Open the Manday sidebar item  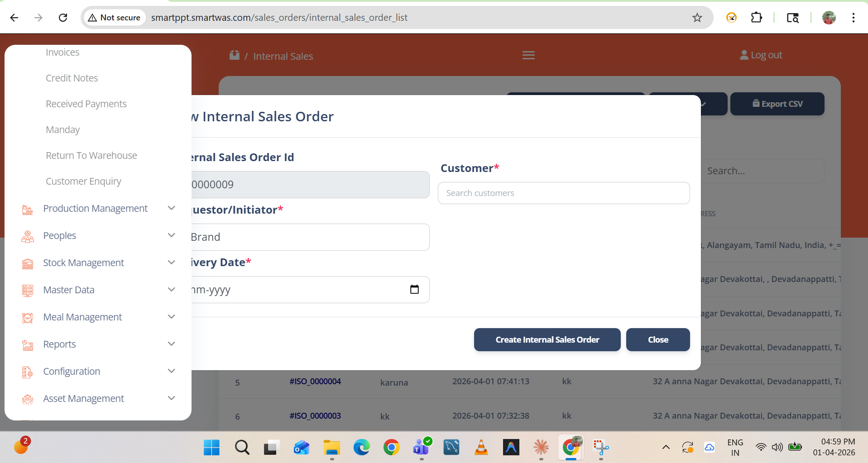[x=62, y=130]
